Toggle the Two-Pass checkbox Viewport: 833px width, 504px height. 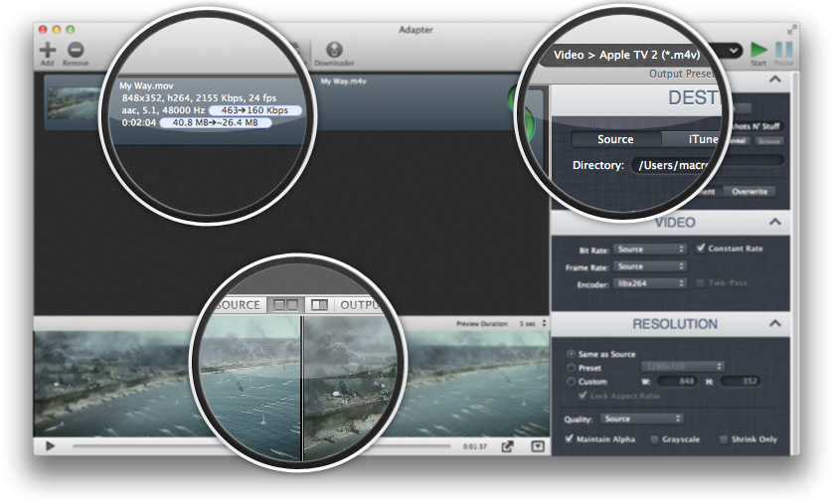point(701,283)
